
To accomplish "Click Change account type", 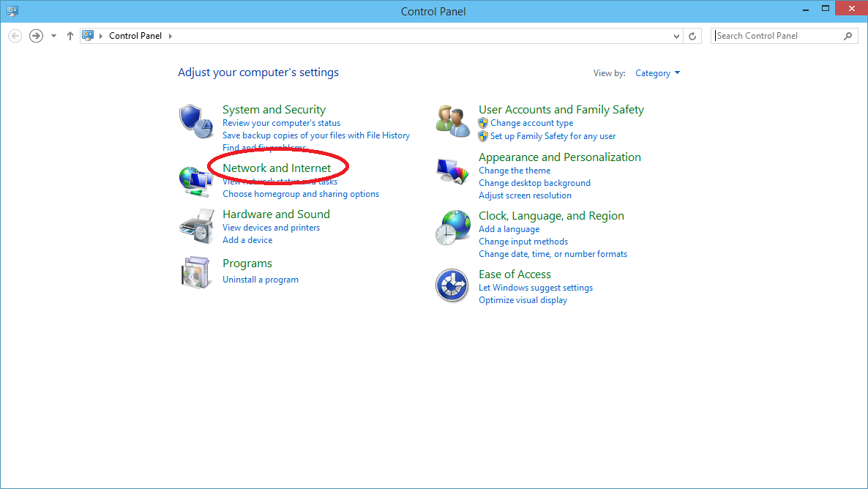I will tap(531, 123).
